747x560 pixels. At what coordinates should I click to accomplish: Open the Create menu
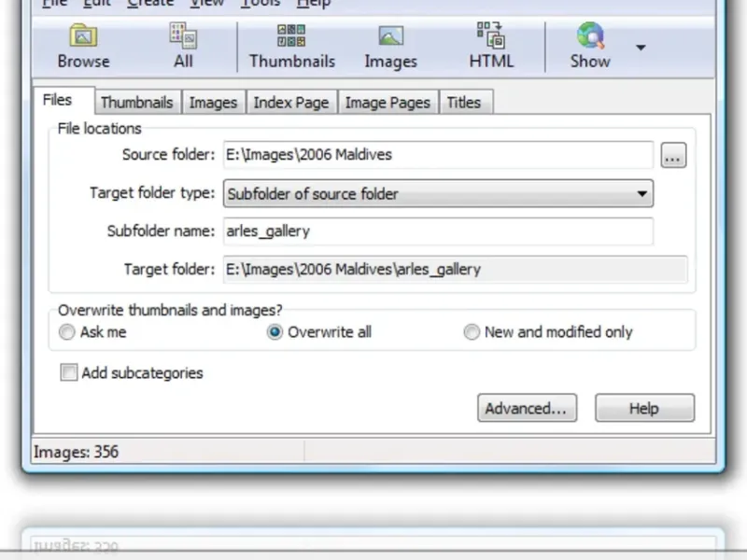pyautogui.click(x=150, y=4)
